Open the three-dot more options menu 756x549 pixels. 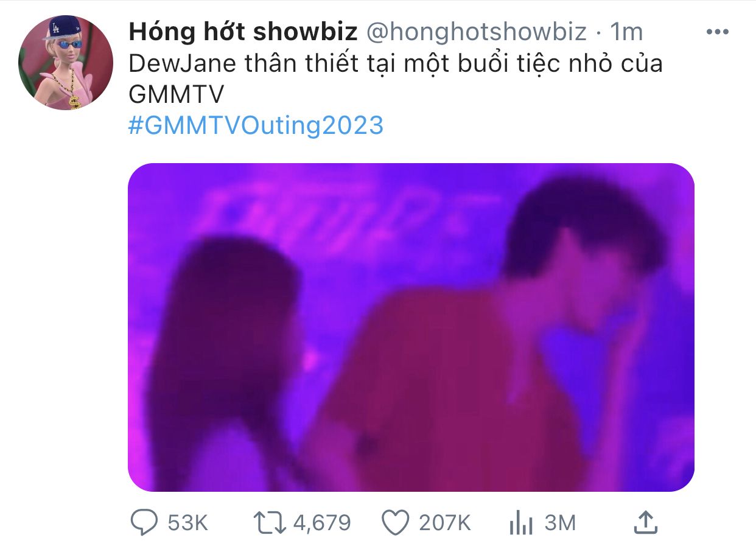pyautogui.click(x=716, y=32)
